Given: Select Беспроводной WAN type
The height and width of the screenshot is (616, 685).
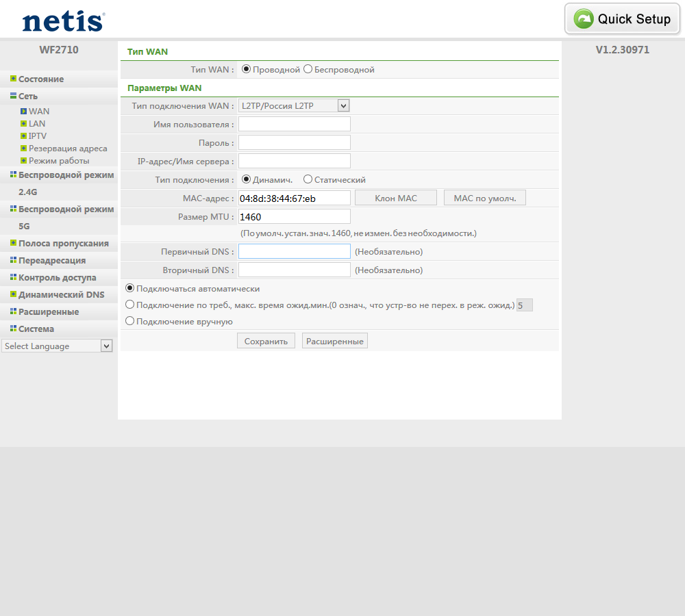Looking at the screenshot, I should tap(308, 69).
